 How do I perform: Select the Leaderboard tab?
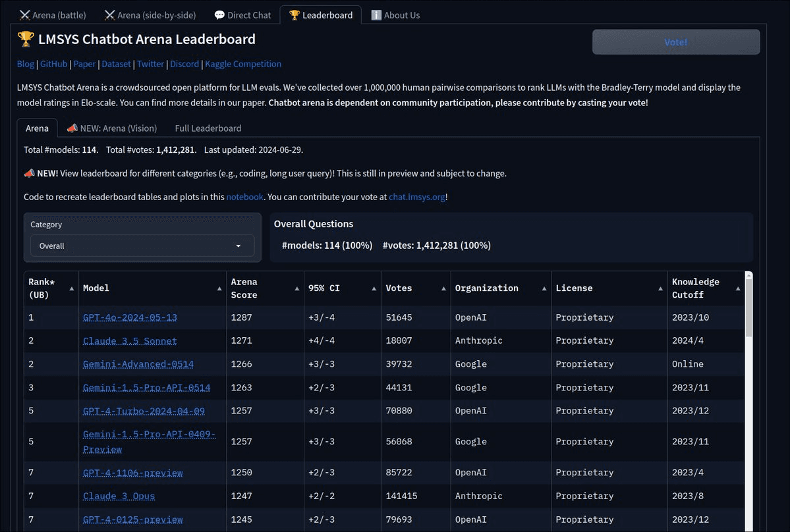pyautogui.click(x=321, y=15)
